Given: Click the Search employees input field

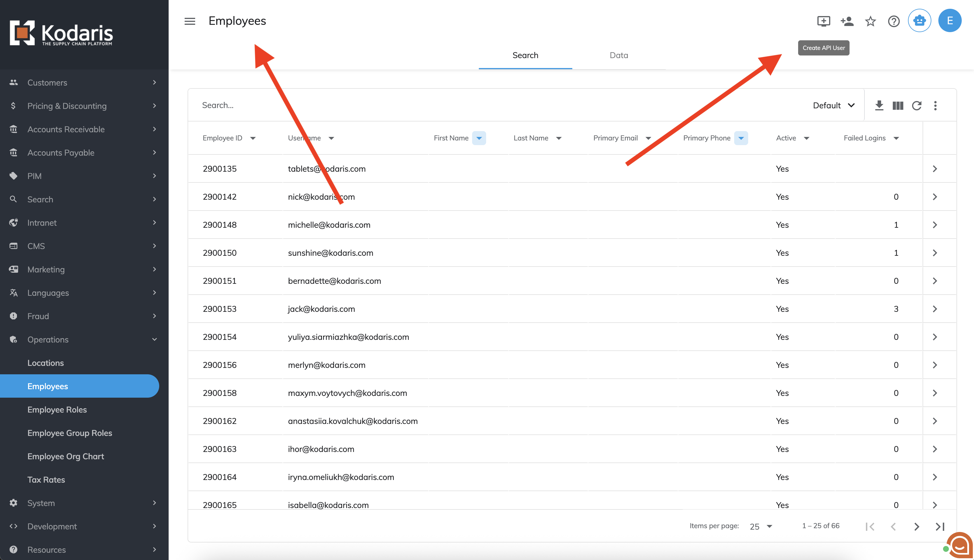Looking at the screenshot, I should point(462,105).
